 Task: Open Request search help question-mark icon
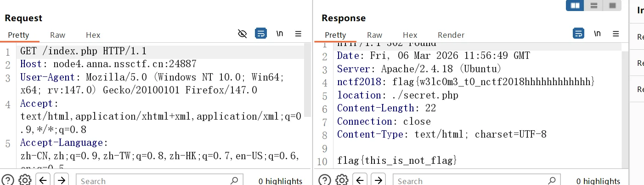[x=7, y=180]
